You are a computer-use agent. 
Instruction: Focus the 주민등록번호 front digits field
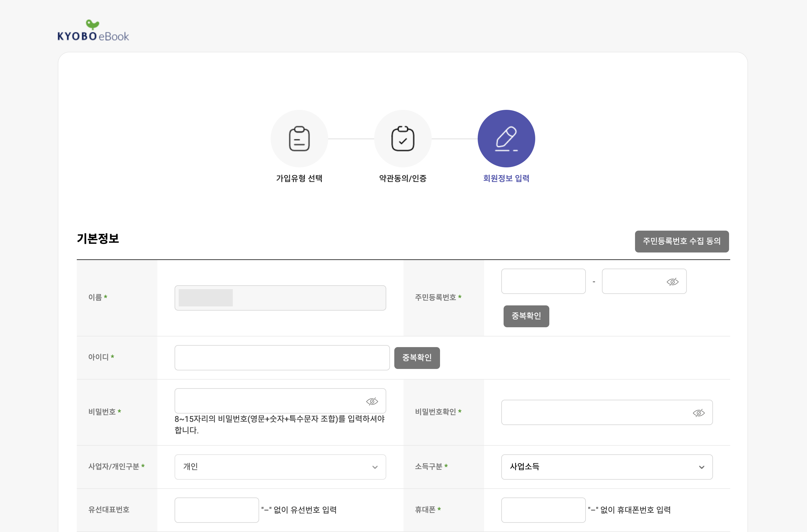tap(544, 281)
